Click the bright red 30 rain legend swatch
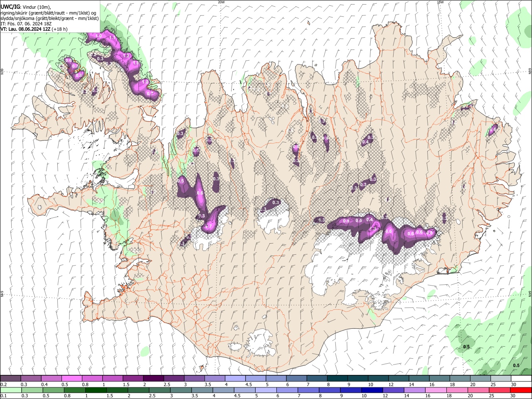Image resolution: width=532 pixels, height=399 pixels. tap(521, 390)
